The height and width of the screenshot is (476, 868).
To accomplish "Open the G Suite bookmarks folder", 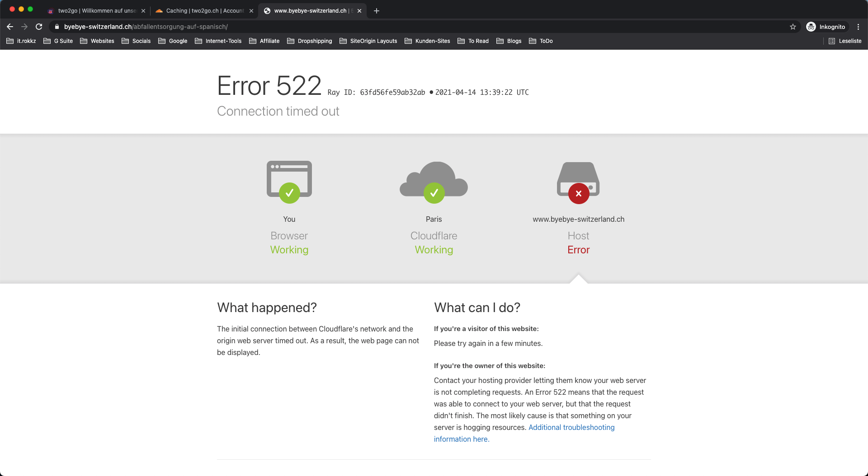I will tap(58, 41).
